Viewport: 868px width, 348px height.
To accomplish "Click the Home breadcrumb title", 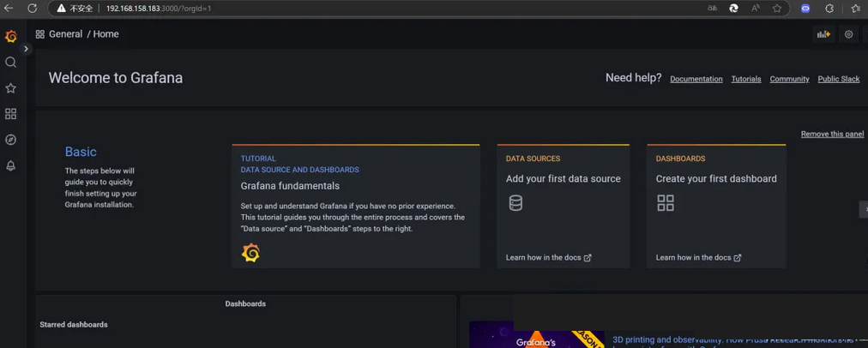I will tap(105, 33).
